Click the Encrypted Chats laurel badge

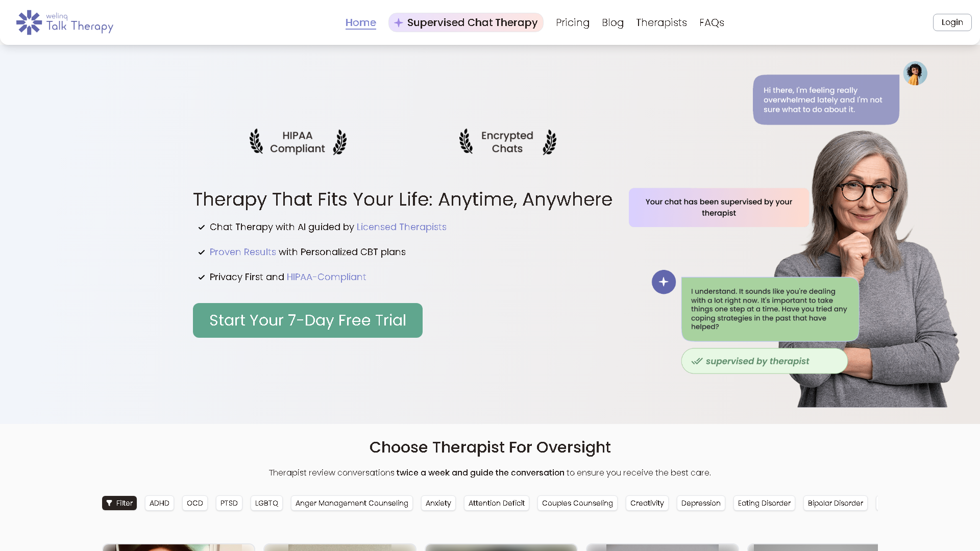pyautogui.click(x=507, y=141)
